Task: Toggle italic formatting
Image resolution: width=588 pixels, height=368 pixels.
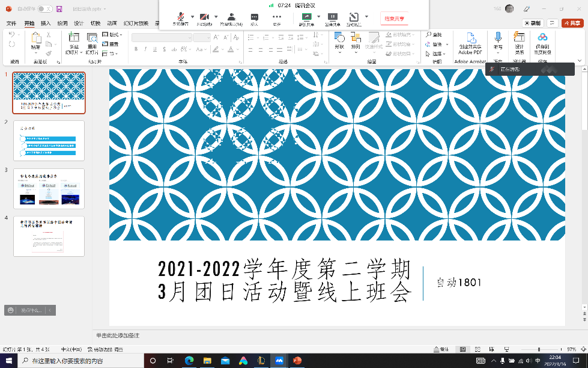Action: [x=145, y=49]
